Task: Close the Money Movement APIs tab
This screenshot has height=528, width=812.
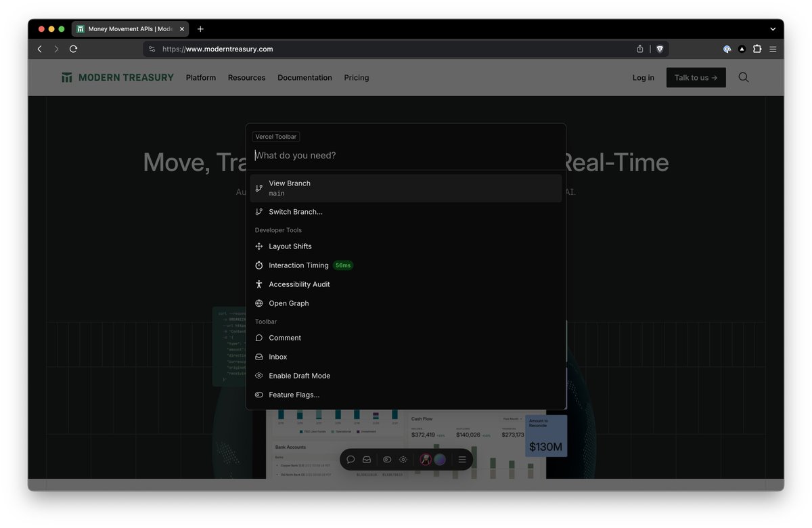Action: coord(182,29)
